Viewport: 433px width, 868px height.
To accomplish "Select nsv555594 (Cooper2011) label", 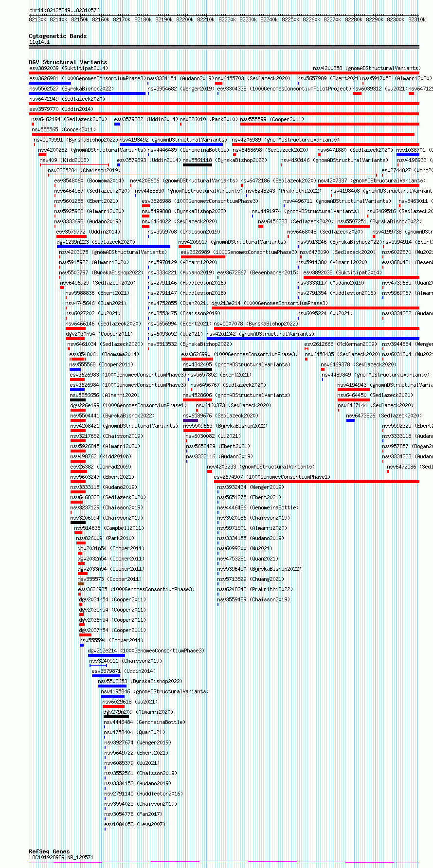I will coord(112,641).
